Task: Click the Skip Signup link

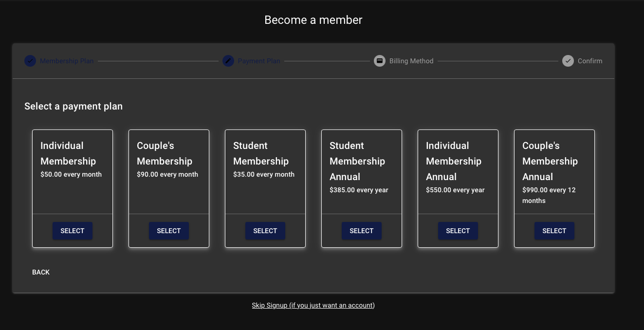Action: click(x=313, y=305)
